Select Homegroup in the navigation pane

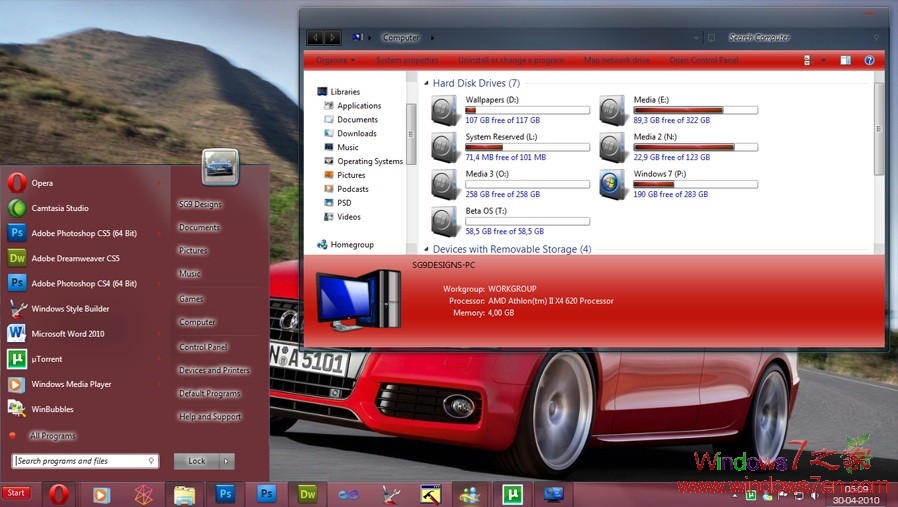click(345, 245)
